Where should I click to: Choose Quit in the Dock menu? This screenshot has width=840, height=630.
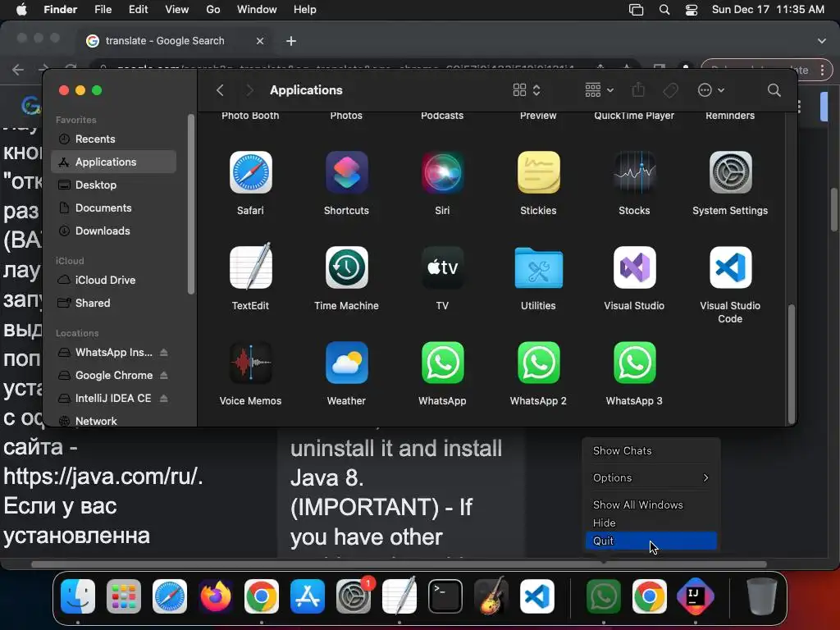(x=651, y=541)
